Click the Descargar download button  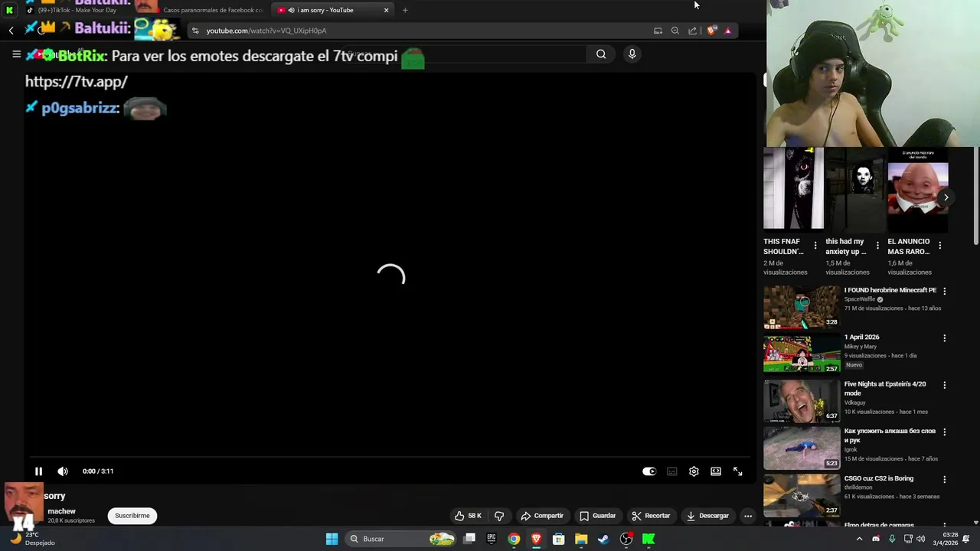tap(707, 516)
